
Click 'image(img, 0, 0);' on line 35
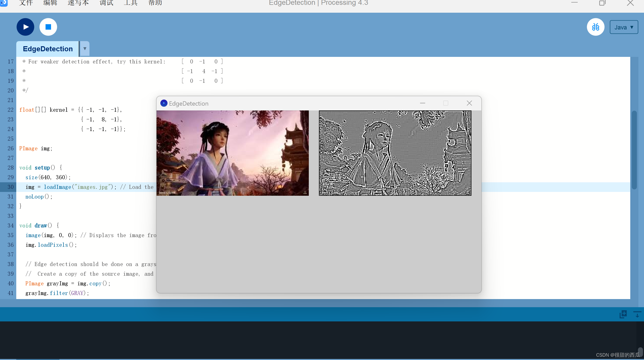coord(51,235)
